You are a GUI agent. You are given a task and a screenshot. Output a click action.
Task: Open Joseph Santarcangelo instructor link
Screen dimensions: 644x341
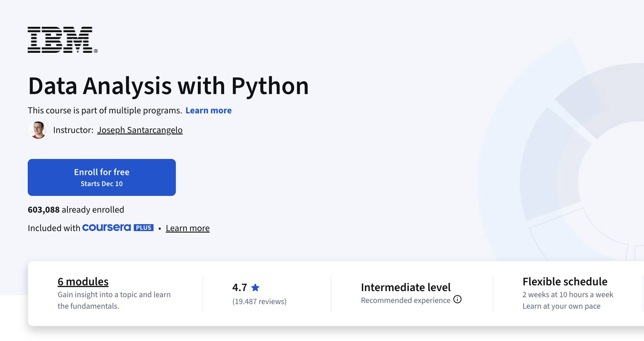[140, 130]
